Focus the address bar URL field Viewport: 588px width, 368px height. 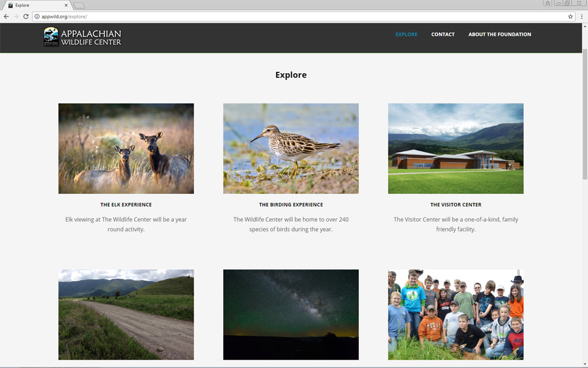click(x=297, y=17)
